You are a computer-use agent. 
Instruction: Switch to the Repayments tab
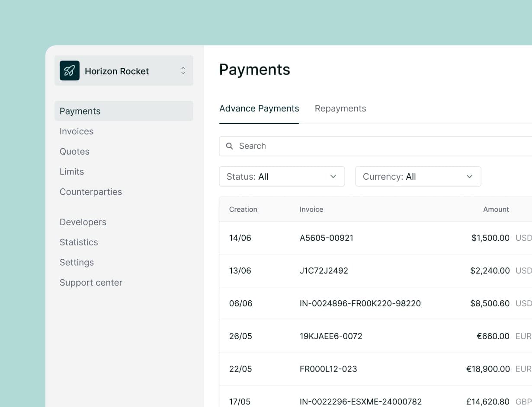point(340,108)
